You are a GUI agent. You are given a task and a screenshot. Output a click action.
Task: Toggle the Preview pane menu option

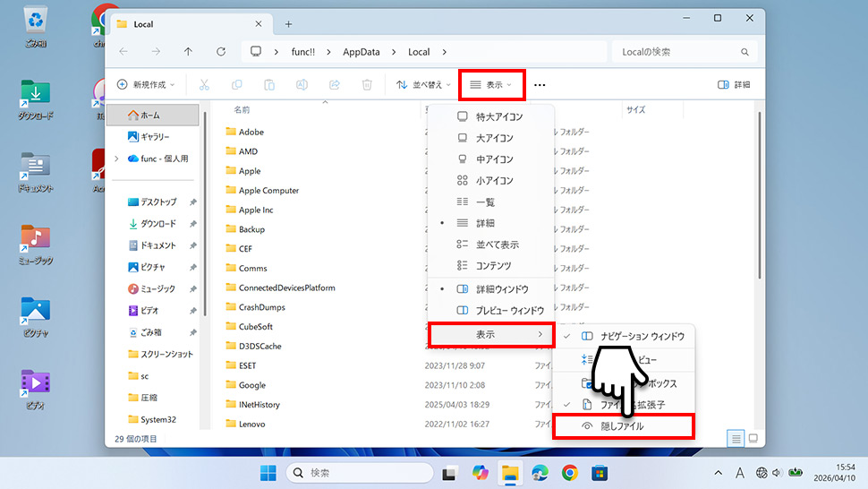(491, 310)
